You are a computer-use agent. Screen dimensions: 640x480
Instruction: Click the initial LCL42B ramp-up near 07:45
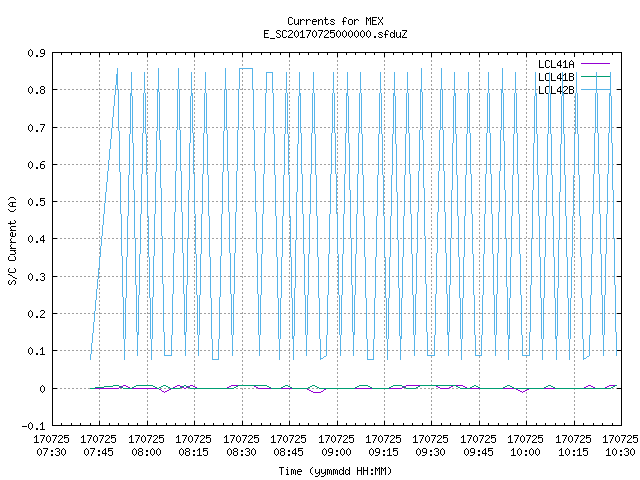pos(104,214)
